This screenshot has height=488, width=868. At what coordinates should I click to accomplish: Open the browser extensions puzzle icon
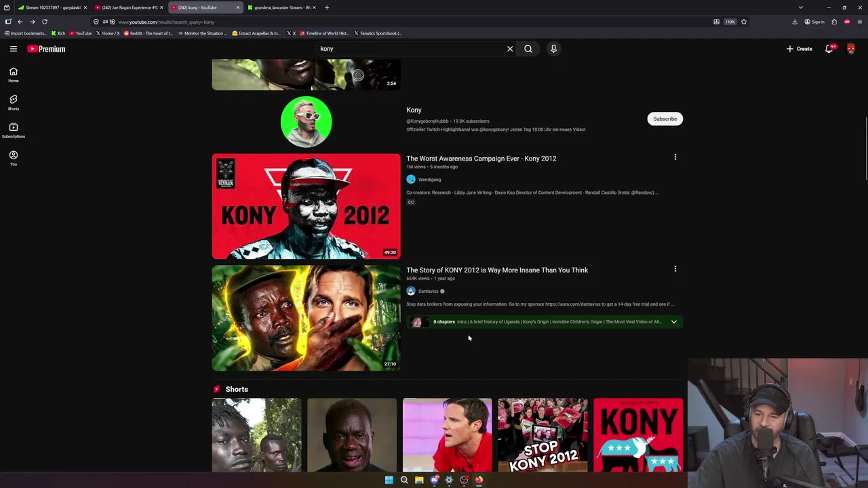click(x=834, y=22)
